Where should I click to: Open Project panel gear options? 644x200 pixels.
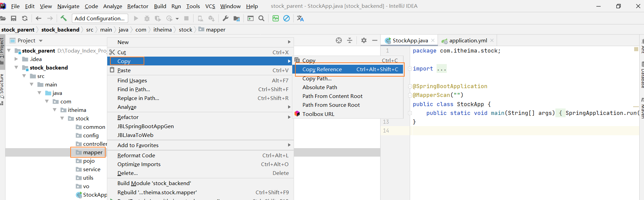[364, 40]
